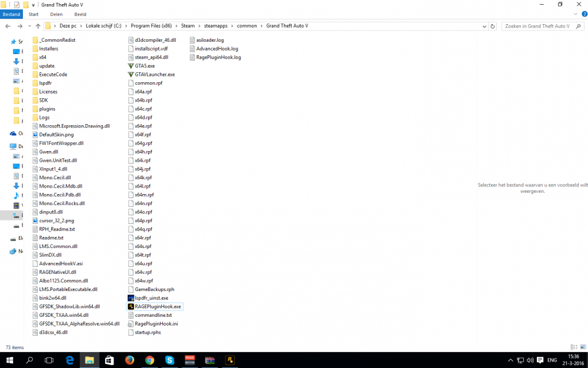Navigate to Deze pc in breadcrumb
Viewport: 588px width, 368px height.
coord(68,26)
